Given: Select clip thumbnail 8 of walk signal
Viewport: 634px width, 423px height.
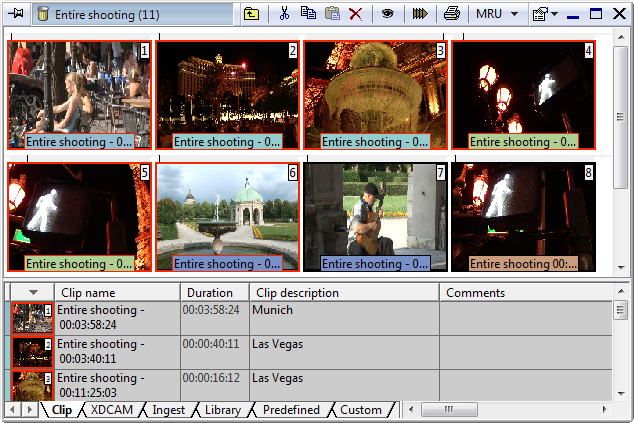Looking at the screenshot, I should (523, 217).
